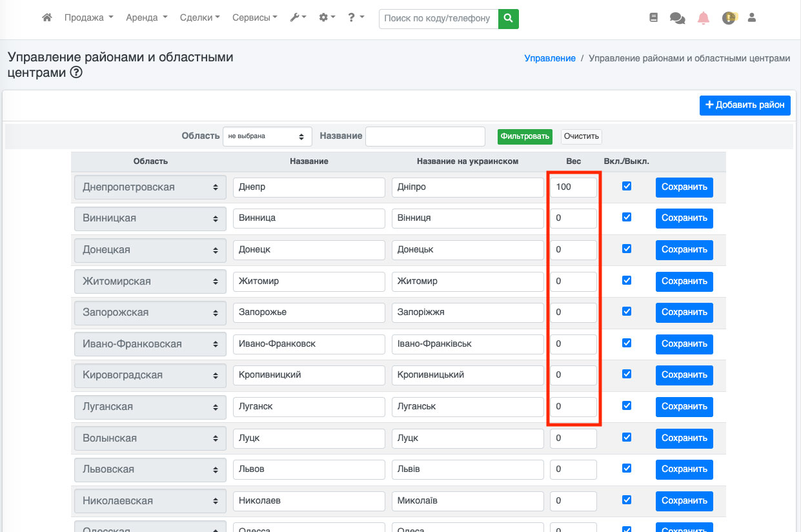801x532 pixels.
Task: Open the wrench tools menu
Action: click(x=298, y=18)
